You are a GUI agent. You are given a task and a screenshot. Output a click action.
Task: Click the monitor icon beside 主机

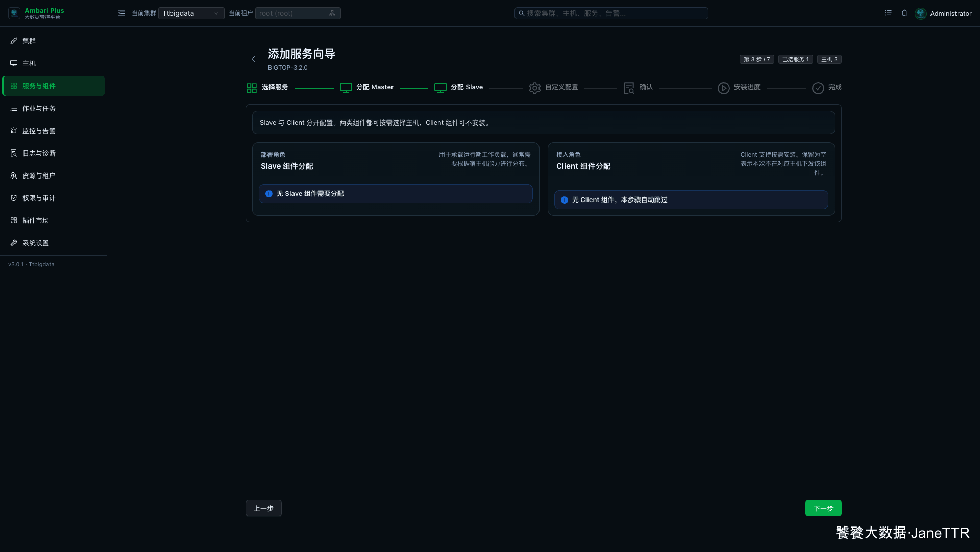pyautogui.click(x=14, y=63)
